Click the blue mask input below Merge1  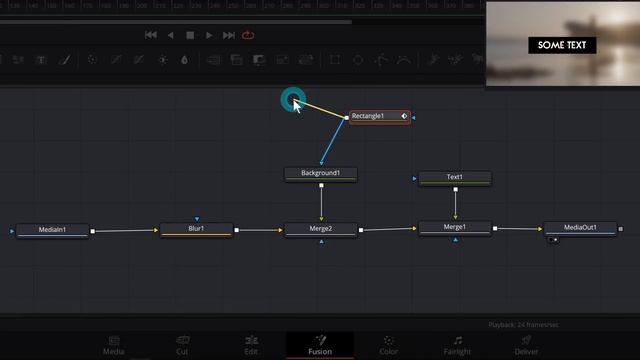[456, 240]
